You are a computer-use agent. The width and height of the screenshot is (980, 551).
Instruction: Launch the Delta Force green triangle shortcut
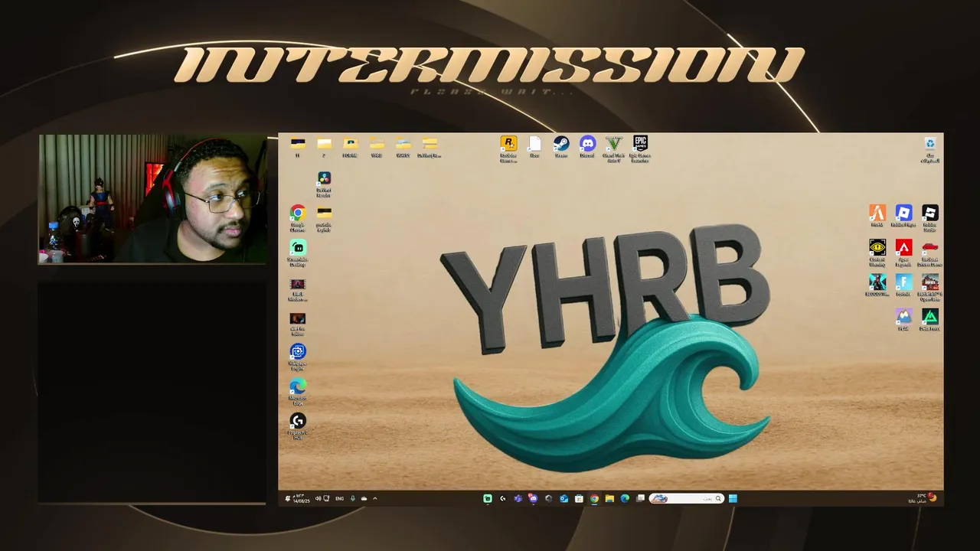tap(929, 320)
